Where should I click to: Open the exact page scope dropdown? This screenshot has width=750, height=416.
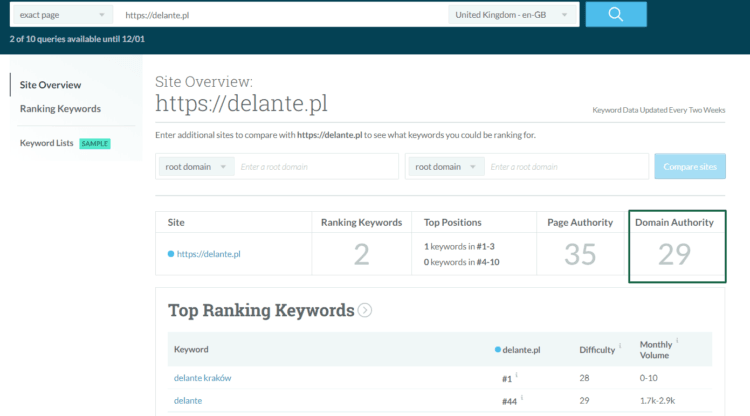pos(62,15)
